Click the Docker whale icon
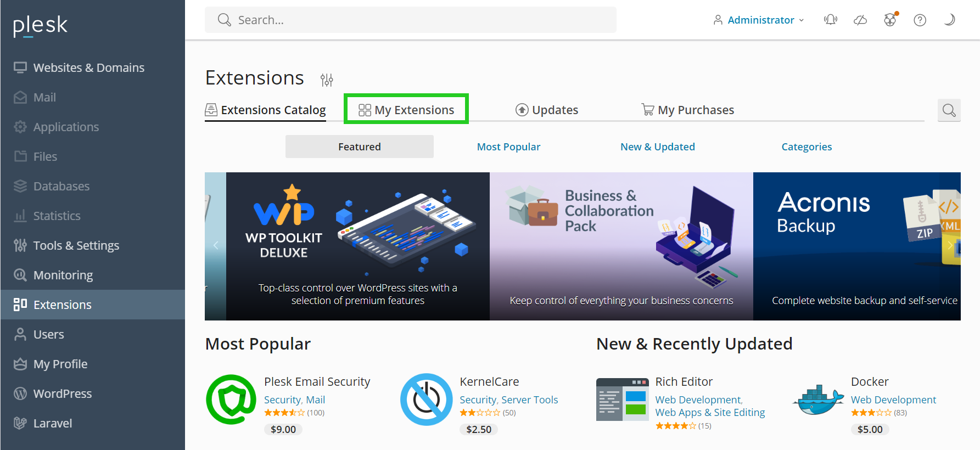Image resolution: width=980 pixels, height=450 pixels. (x=818, y=400)
